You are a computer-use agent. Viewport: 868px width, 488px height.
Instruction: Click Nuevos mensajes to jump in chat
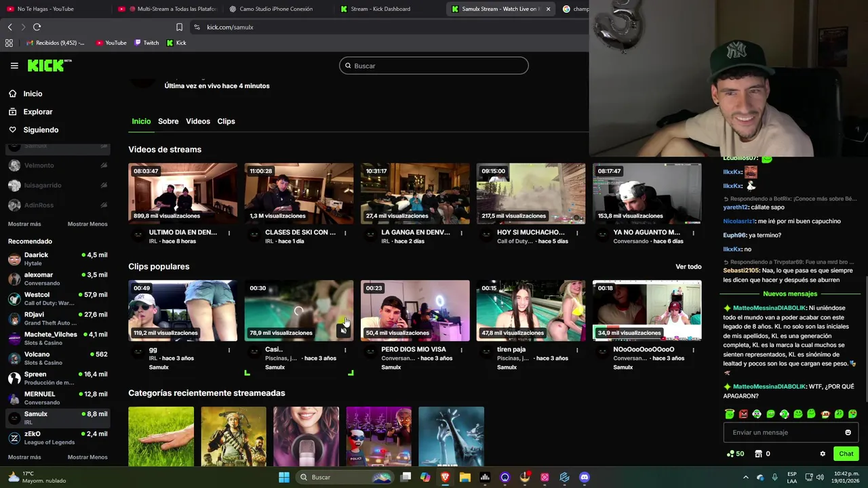pyautogui.click(x=790, y=293)
